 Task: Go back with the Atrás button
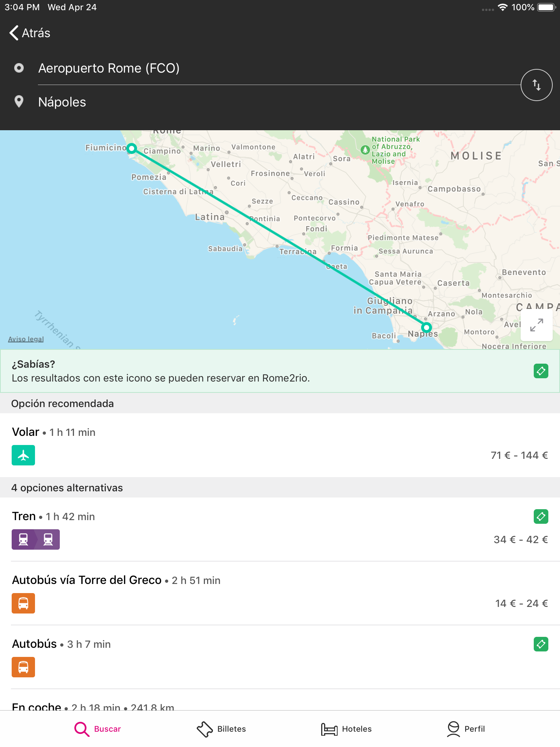(x=30, y=33)
